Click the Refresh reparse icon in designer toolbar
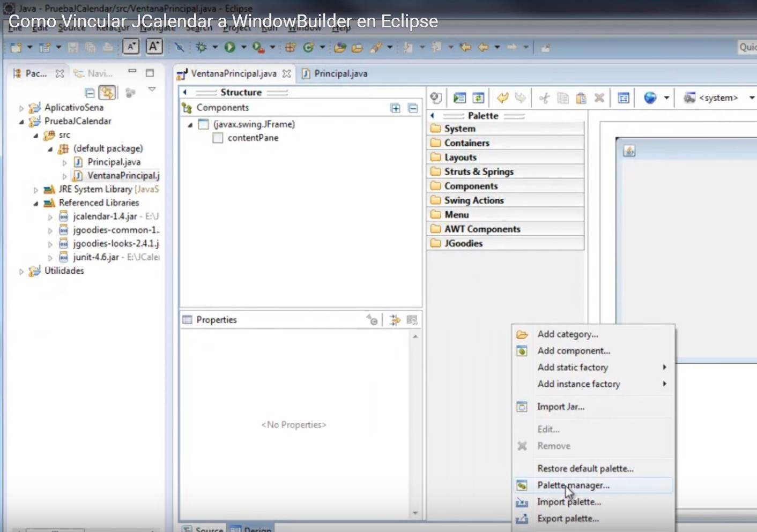The height and width of the screenshot is (532, 757). pyautogui.click(x=478, y=98)
